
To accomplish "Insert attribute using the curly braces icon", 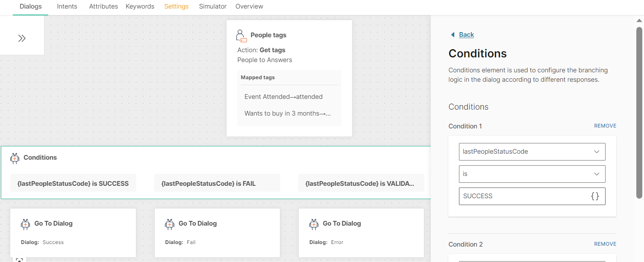I will pos(595,196).
